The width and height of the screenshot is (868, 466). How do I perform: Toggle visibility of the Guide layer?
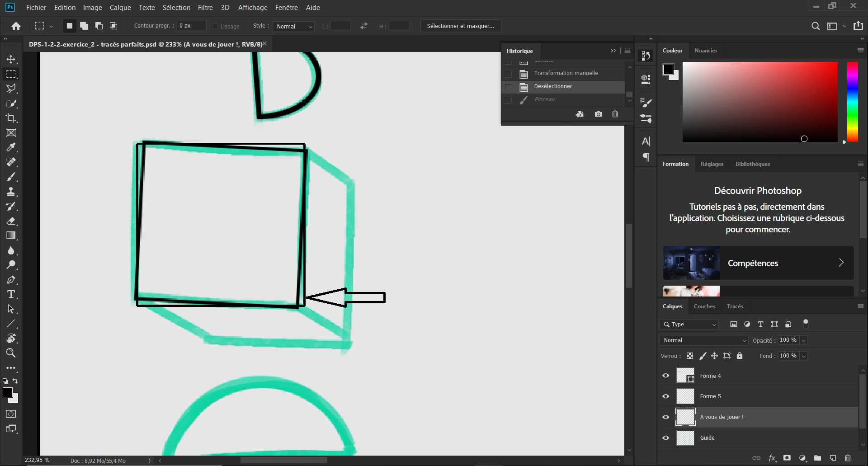pos(665,438)
